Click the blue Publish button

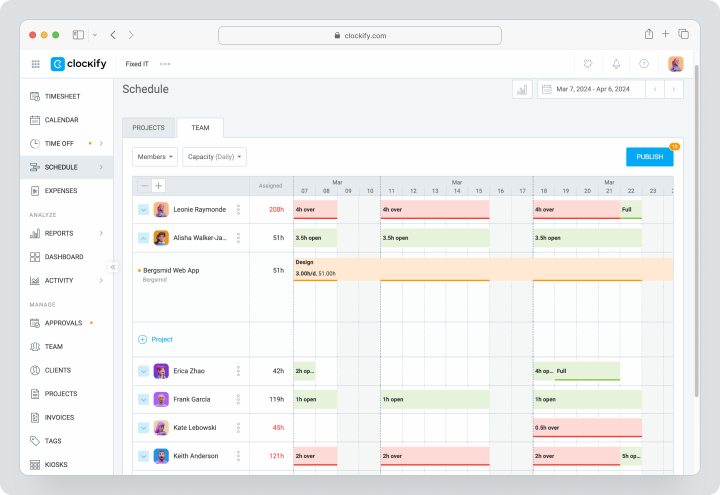coord(650,157)
